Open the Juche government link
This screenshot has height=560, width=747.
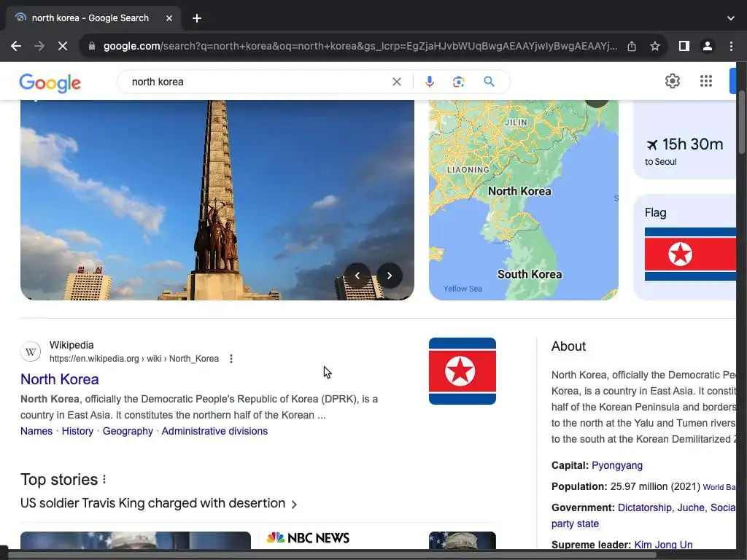click(x=691, y=507)
